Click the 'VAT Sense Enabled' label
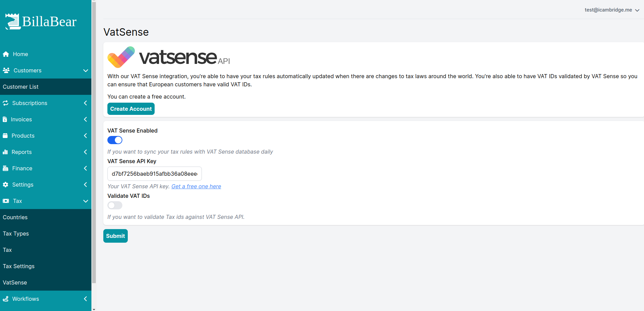Viewport: 644px width, 311px height. coord(133,131)
